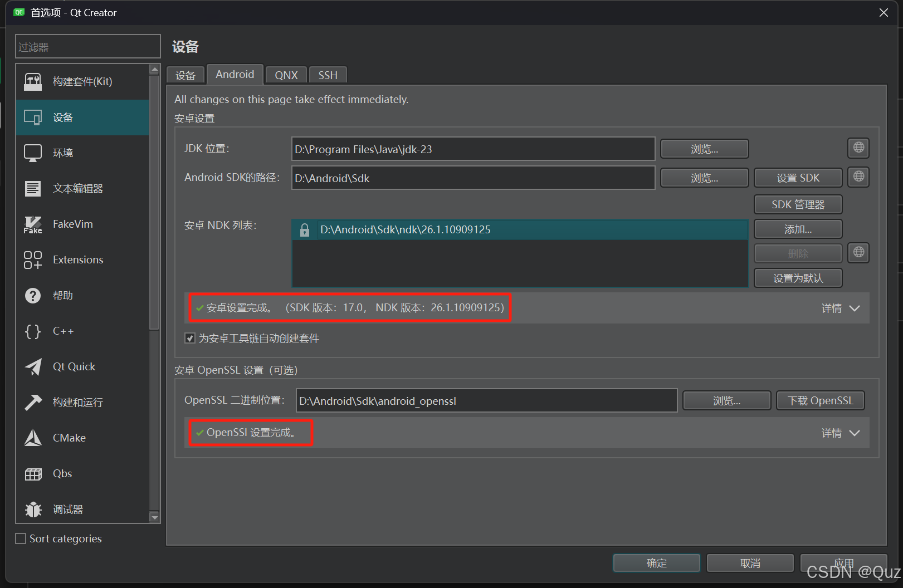This screenshot has width=903, height=588.
Task: Switch to the QNX tab
Action: 286,75
